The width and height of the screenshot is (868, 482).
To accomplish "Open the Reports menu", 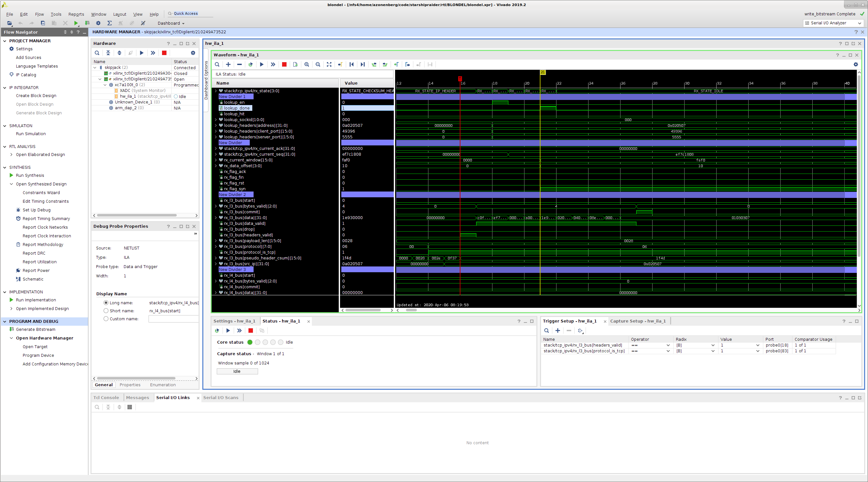I will click(x=76, y=14).
